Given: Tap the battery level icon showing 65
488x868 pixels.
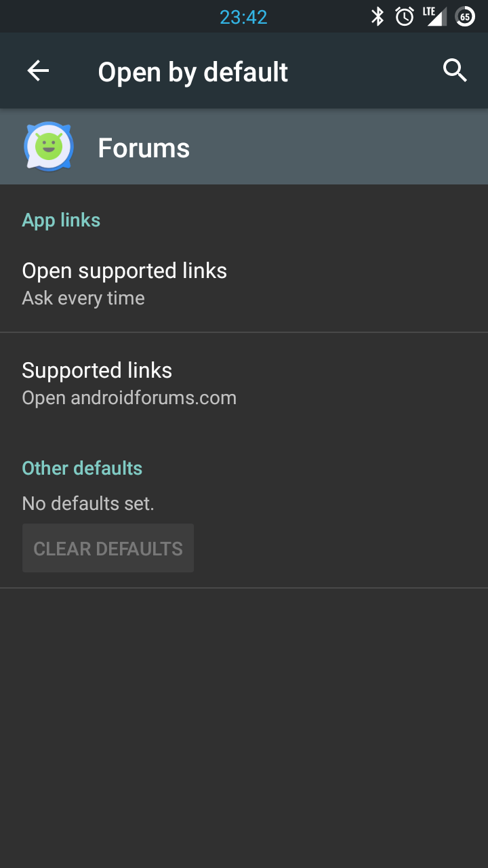Looking at the screenshot, I should tap(465, 16).
